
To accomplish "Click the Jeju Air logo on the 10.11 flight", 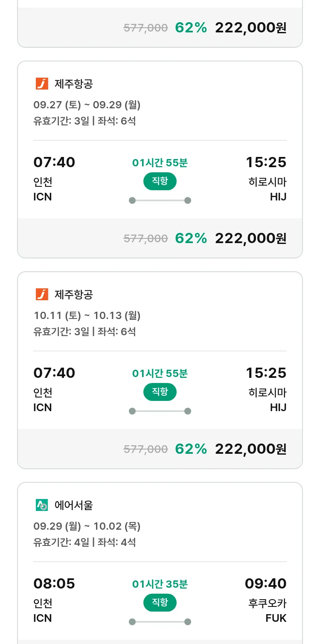I will 42,294.
